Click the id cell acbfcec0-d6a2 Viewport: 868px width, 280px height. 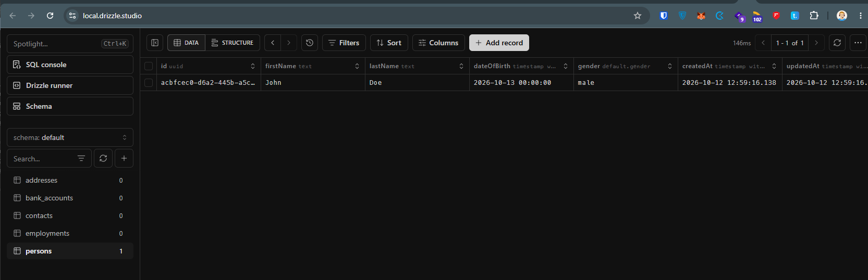click(x=209, y=83)
